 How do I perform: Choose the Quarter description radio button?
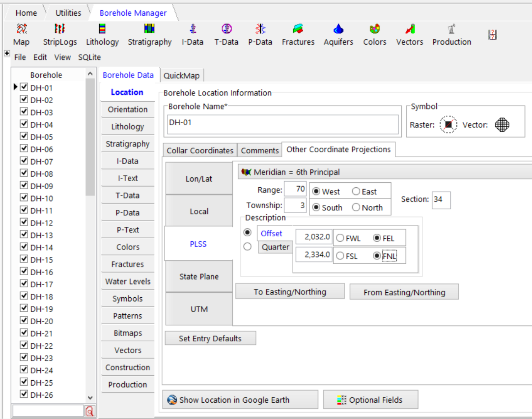point(248,247)
